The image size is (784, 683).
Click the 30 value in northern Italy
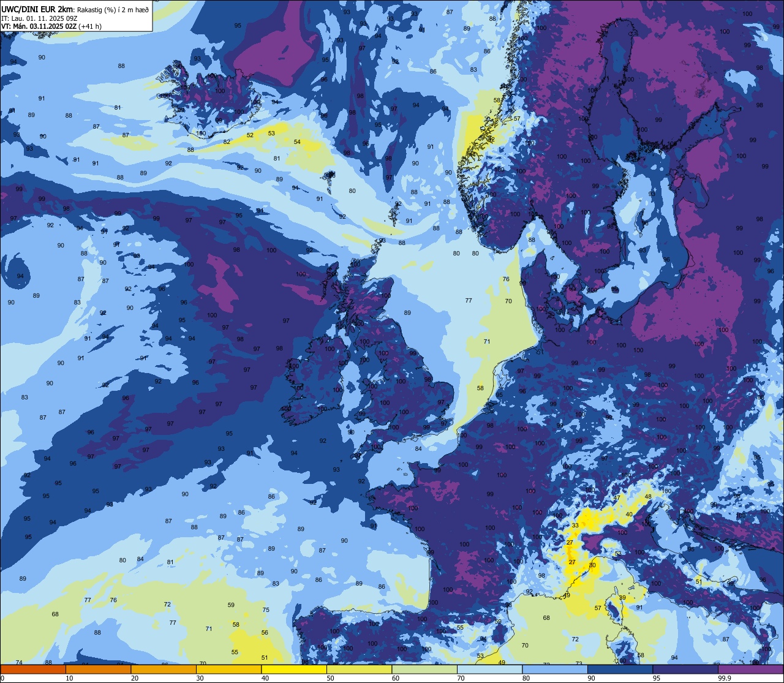pyautogui.click(x=592, y=565)
